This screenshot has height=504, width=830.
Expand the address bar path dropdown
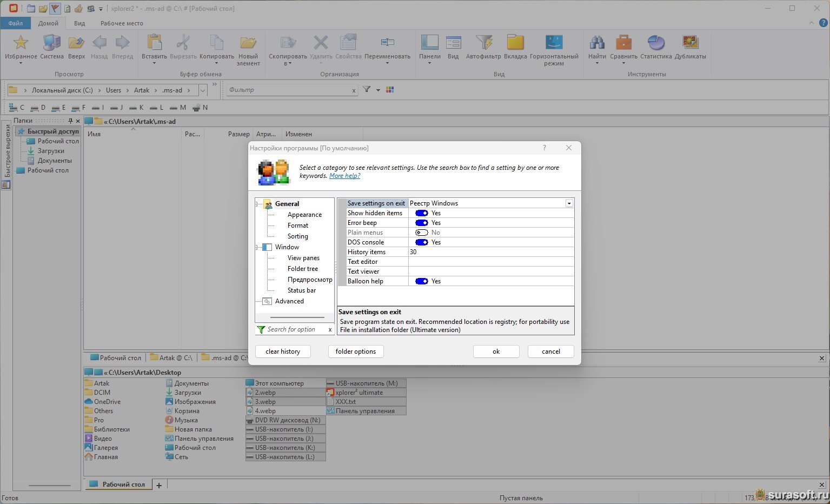pyautogui.click(x=203, y=90)
